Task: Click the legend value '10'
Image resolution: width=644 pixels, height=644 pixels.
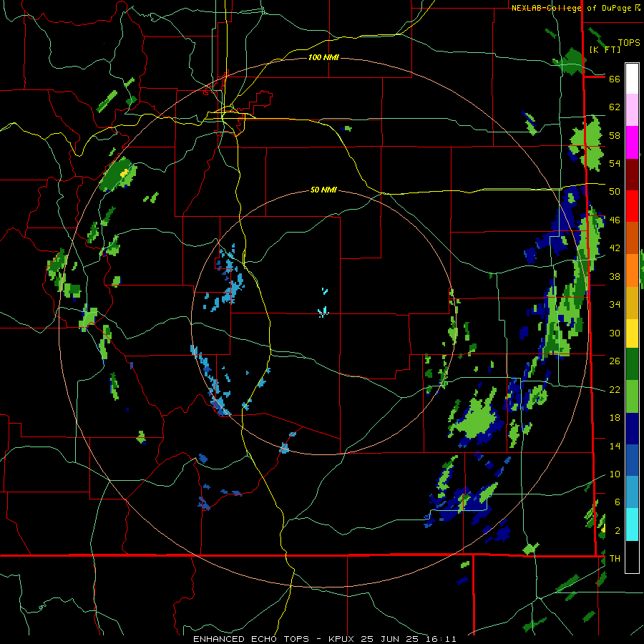Action: pyautogui.click(x=615, y=474)
